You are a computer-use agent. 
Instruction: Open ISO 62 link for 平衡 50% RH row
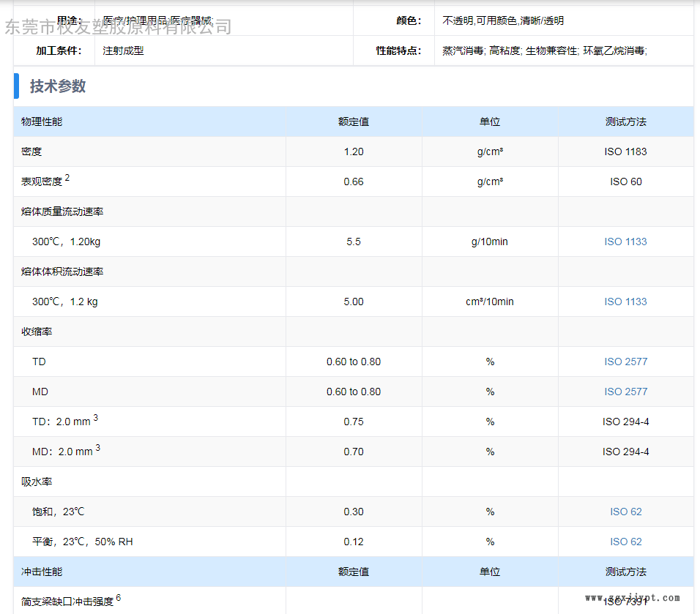click(x=625, y=542)
